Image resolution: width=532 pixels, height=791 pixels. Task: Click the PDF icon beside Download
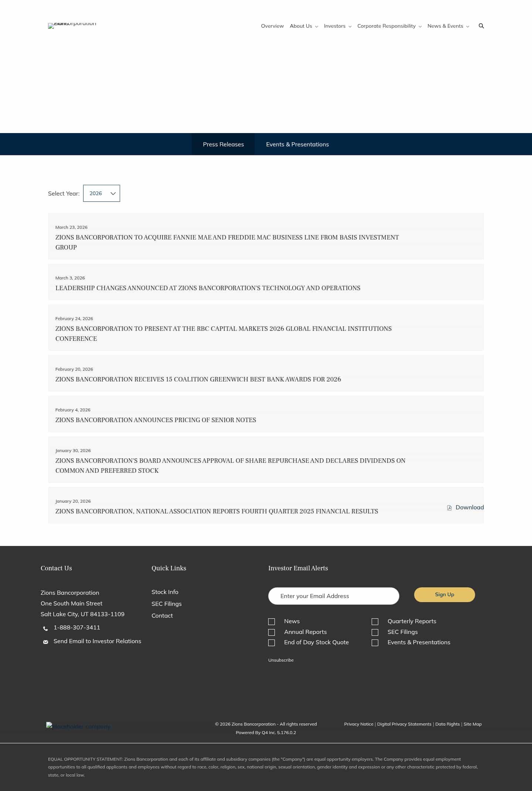(449, 507)
